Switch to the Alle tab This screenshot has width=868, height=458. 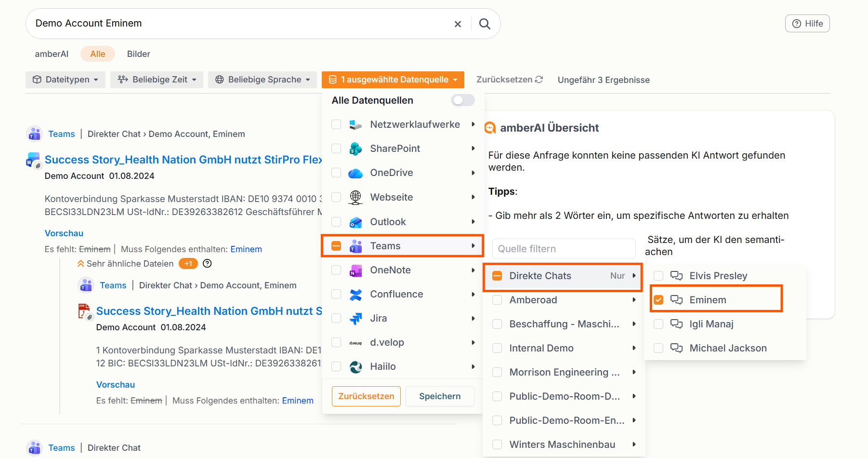pos(98,54)
